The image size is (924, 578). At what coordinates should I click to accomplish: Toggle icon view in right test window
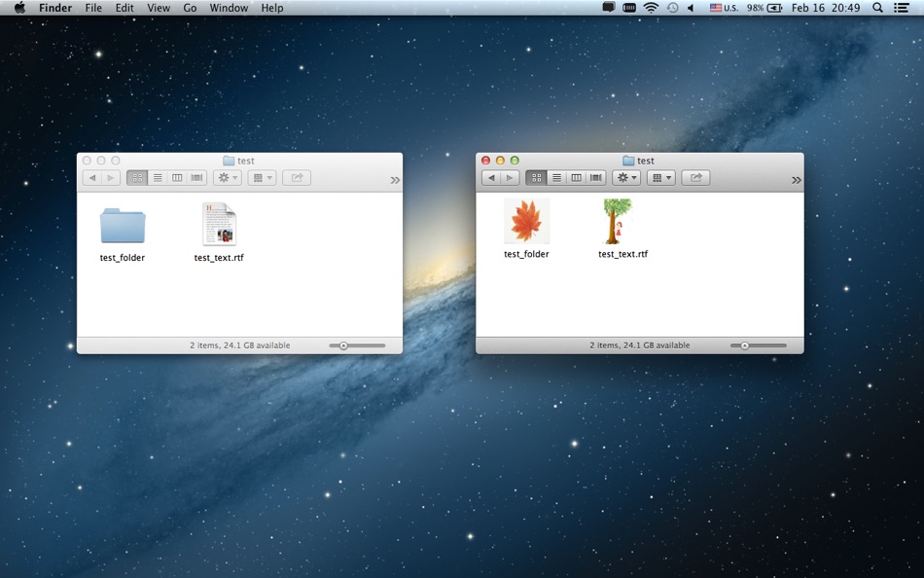536,177
